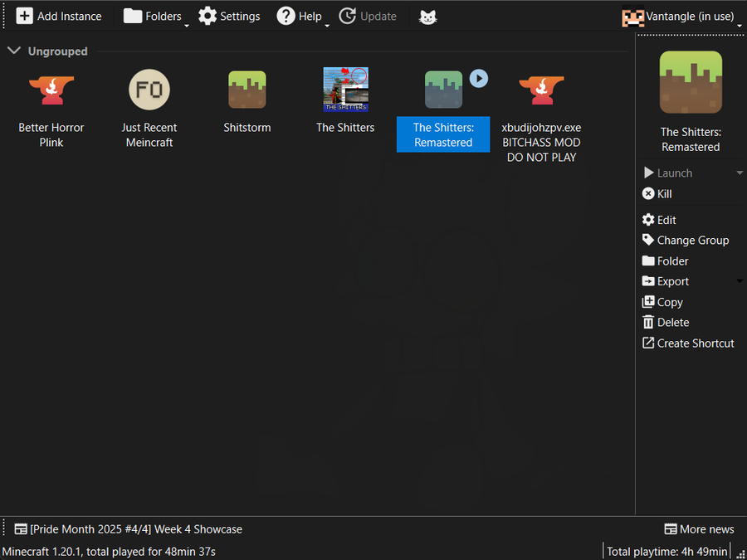Click the Delete trash can icon
The image size is (747, 560).
[x=648, y=323]
